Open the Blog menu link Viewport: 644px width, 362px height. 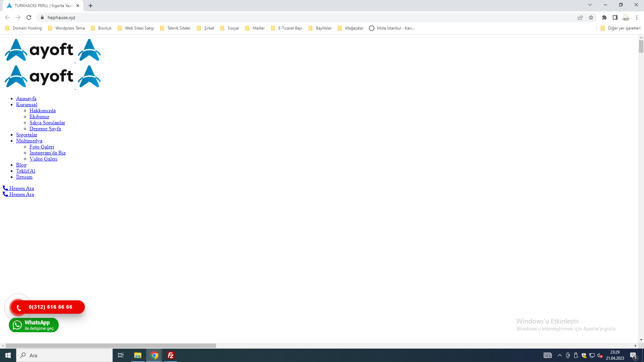[x=21, y=165]
